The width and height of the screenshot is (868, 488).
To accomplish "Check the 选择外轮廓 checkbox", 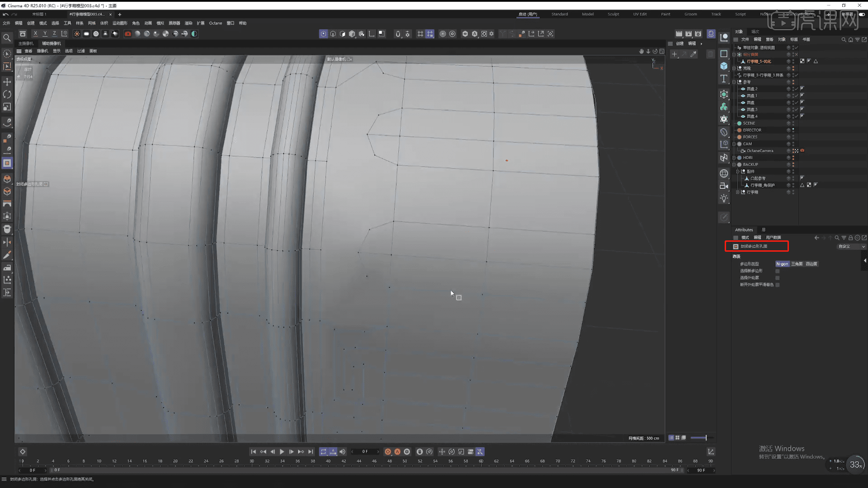I will click(778, 278).
